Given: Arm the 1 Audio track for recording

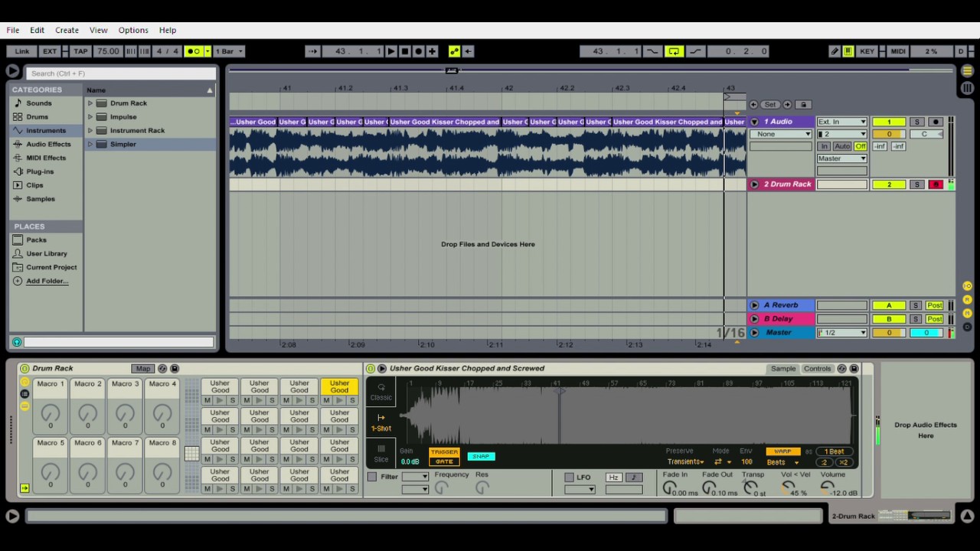Looking at the screenshot, I should (935, 122).
